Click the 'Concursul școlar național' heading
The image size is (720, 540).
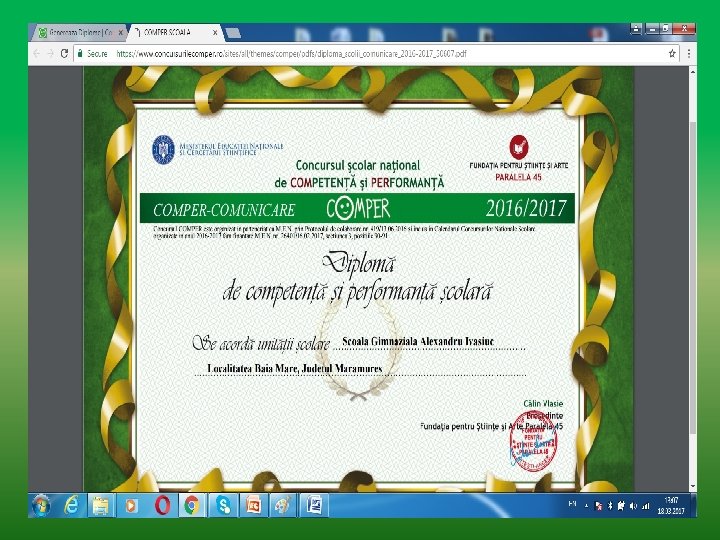coord(358,165)
